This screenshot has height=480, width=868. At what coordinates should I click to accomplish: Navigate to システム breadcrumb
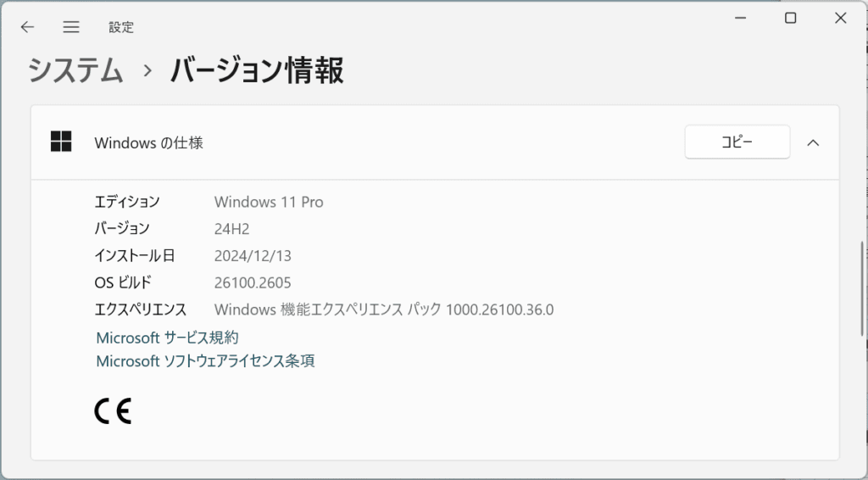(75, 71)
